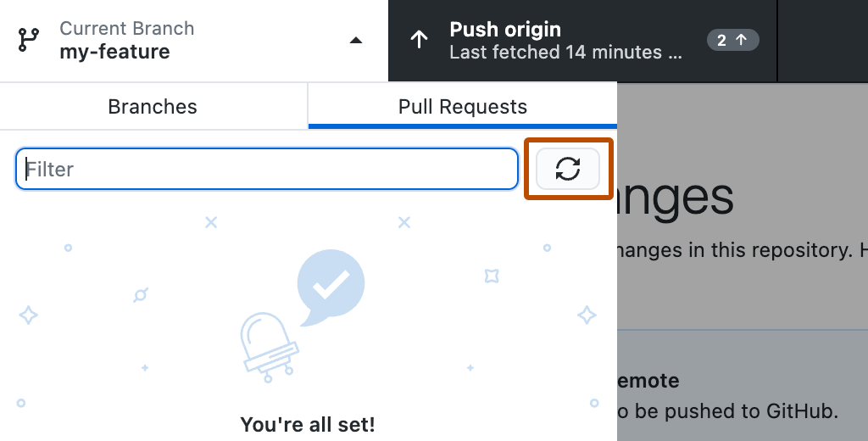
Task: Select the Pull Requests tab
Action: click(x=463, y=106)
